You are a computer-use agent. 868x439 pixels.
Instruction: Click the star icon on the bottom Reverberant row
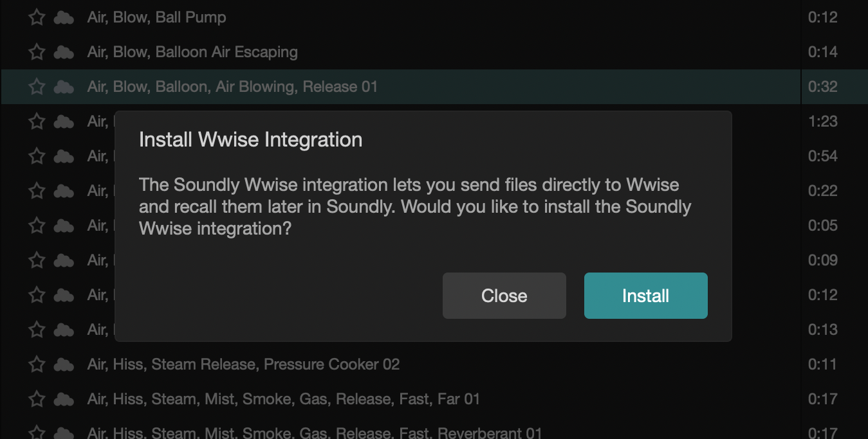pos(37,433)
